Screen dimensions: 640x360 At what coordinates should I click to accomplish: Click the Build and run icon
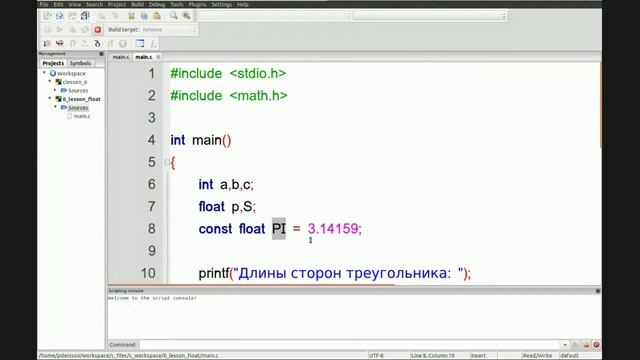point(72,30)
